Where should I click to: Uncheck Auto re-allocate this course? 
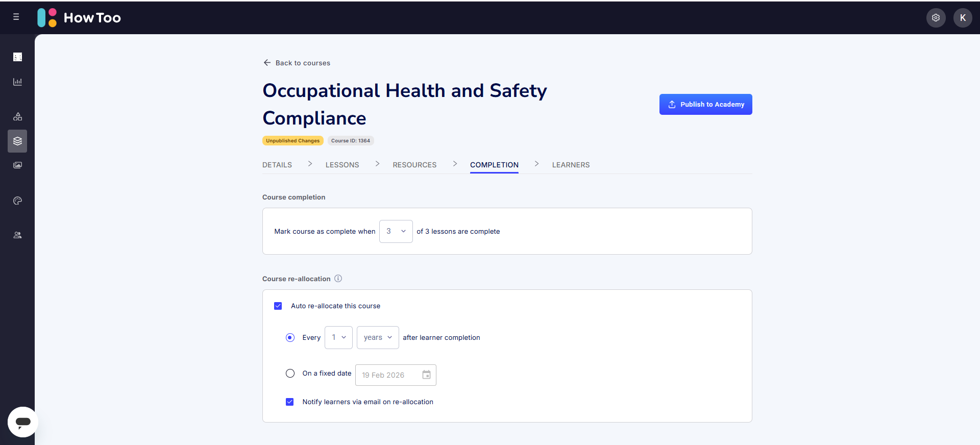point(278,306)
